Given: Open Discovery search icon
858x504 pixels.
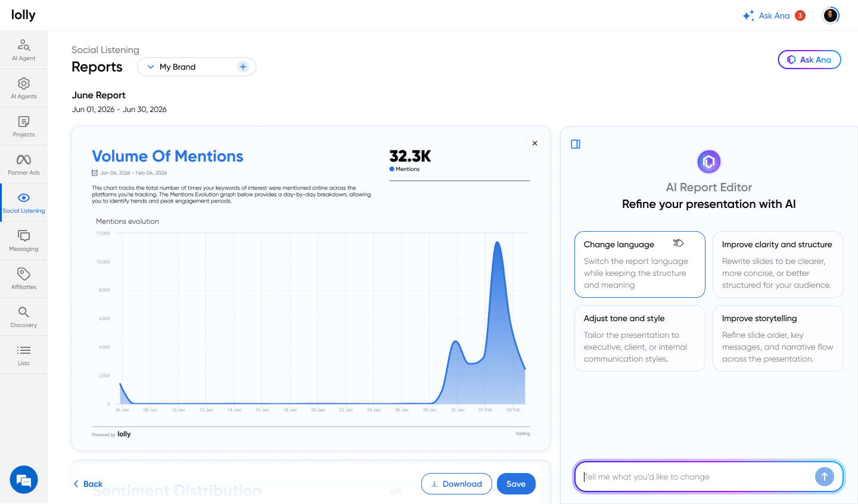Looking at the screenshot, I should 24,312.
